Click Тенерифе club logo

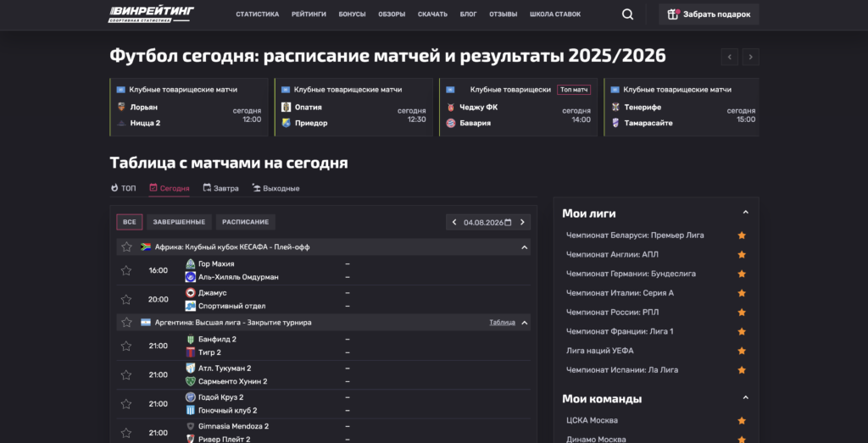615,108
